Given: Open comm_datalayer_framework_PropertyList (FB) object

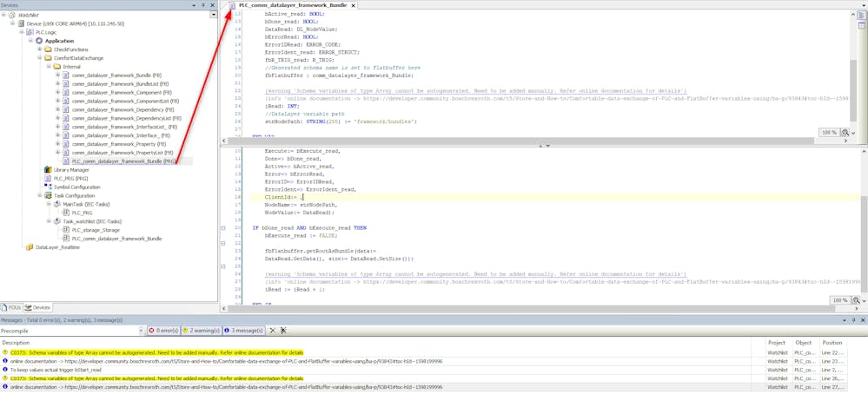Looking at the screenshot, I should pyautogui.click(x=123, y=153).
